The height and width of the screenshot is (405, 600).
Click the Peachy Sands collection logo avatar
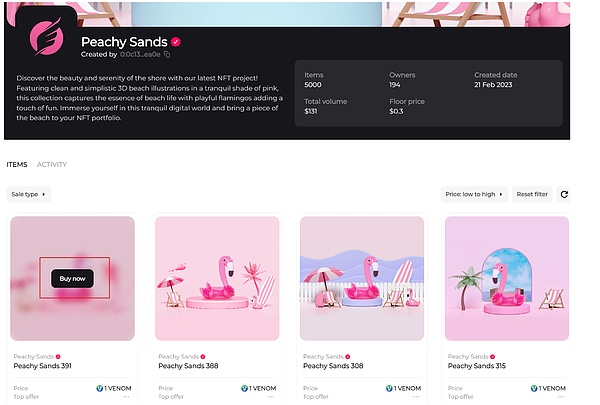46,37
